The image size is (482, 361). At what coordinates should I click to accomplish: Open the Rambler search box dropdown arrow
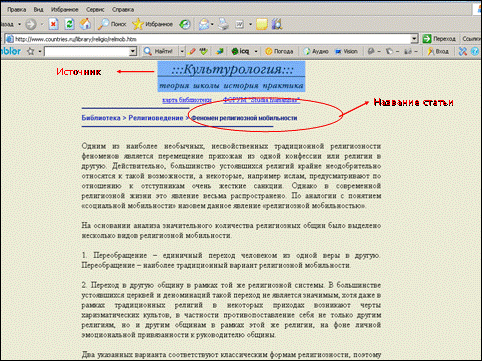pyautogui.click(x=133, y=51)
